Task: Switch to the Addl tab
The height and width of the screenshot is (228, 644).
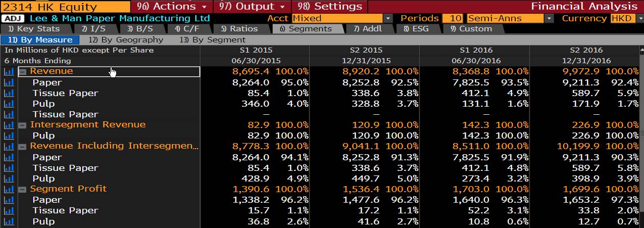Action: point(368,29)
